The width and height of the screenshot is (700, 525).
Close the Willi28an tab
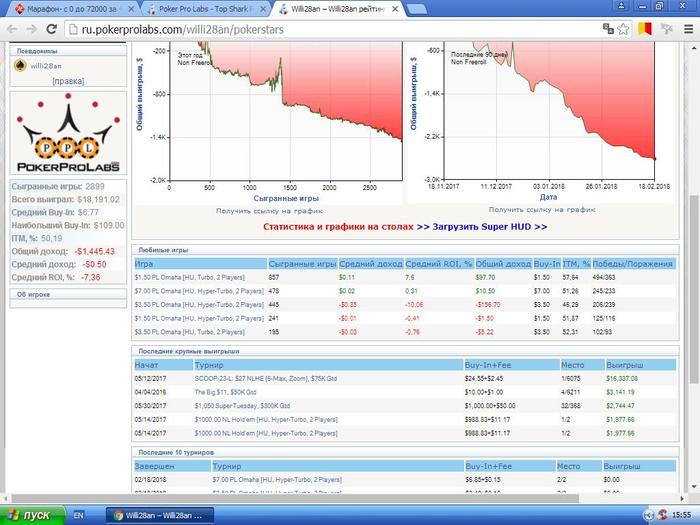coord(395,9)
